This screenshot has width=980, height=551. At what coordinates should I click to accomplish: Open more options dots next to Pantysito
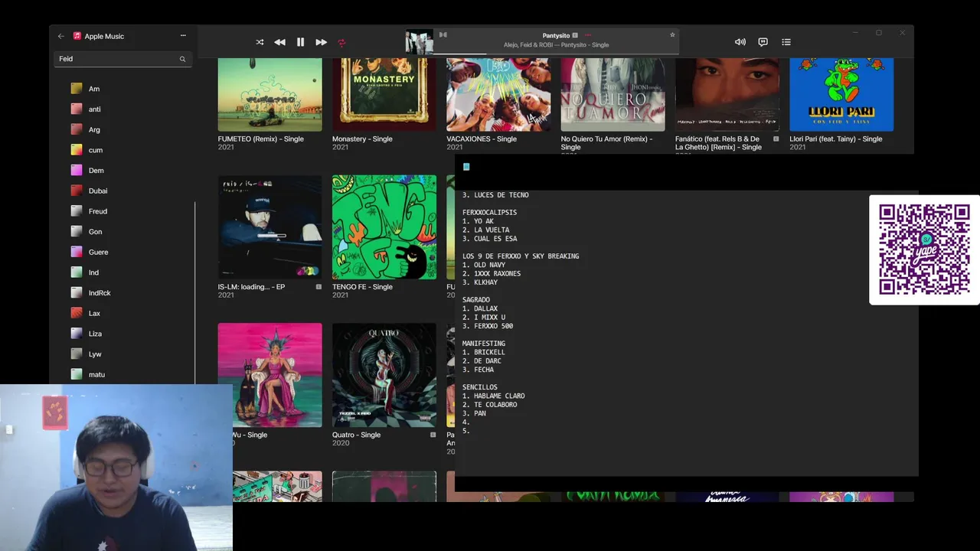[x=588, y=35]
